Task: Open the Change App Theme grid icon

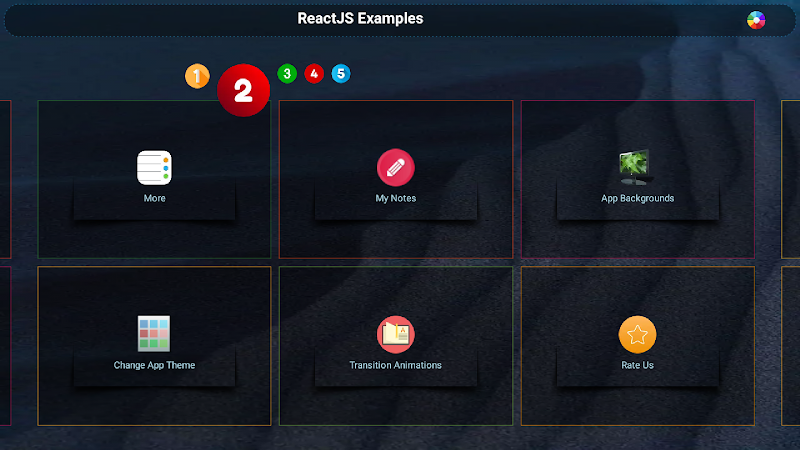Action: point(154,334)
